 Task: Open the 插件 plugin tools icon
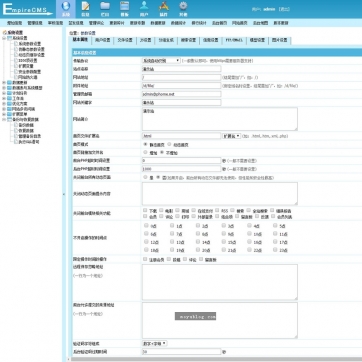(x=164, y=6)
